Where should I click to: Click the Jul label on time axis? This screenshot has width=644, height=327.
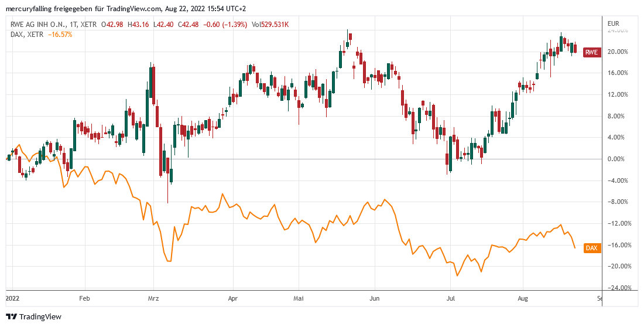point(451,298)
